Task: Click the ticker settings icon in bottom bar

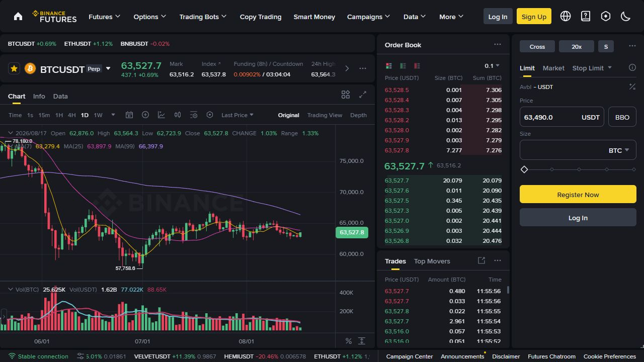Action: click(80, 356)
